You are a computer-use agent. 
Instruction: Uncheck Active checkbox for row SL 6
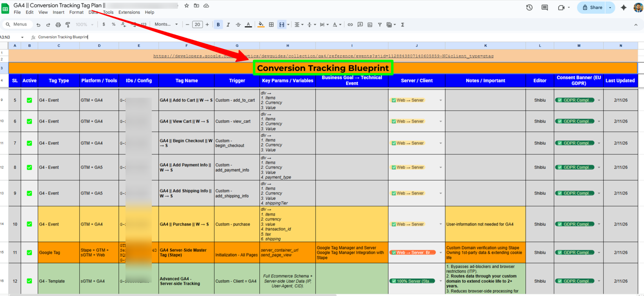click(x=29, y=121)
